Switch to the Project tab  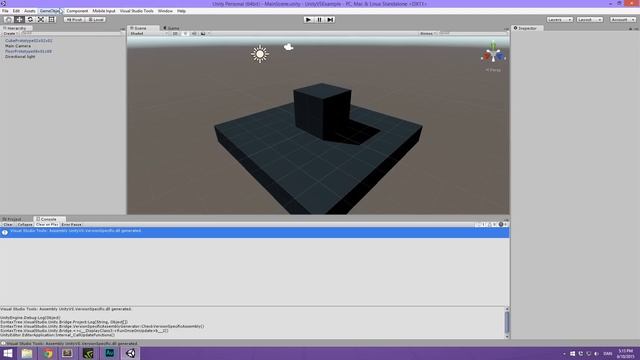pyautogui.click(x=14, y=219)
